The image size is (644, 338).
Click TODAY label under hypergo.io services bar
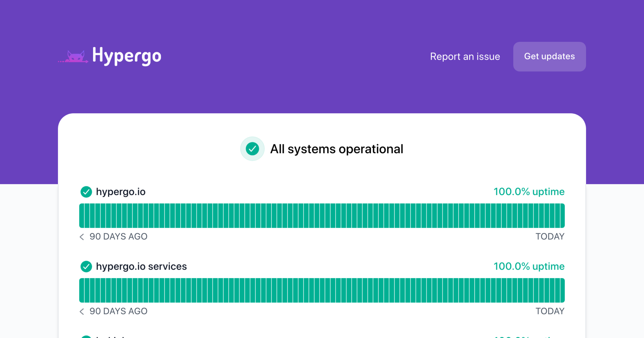coord(550,311)
